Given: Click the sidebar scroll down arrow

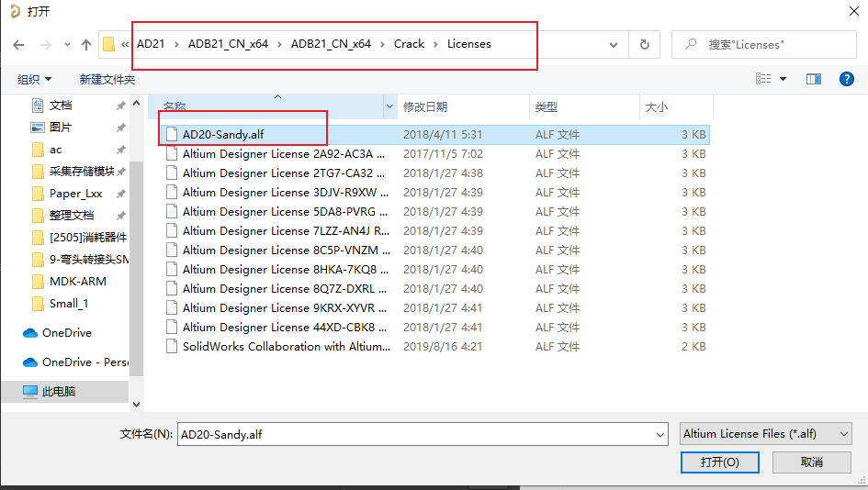Looking at the screenshot, I should point(137,405).
